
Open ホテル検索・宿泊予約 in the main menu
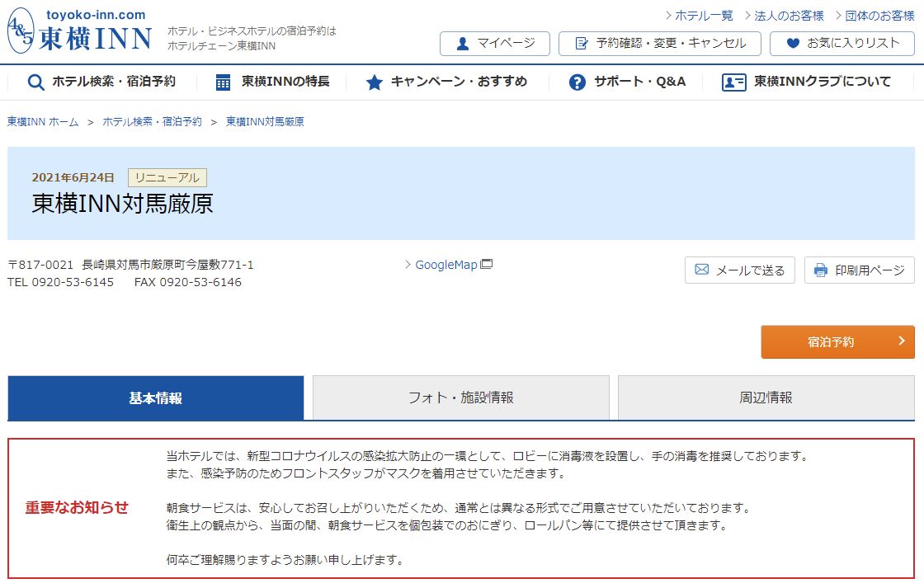pyautogui.click(x=101, y=82)
